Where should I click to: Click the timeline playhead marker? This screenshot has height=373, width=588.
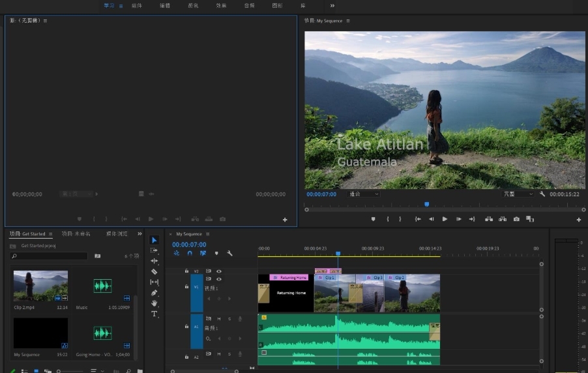coord(338,254)
